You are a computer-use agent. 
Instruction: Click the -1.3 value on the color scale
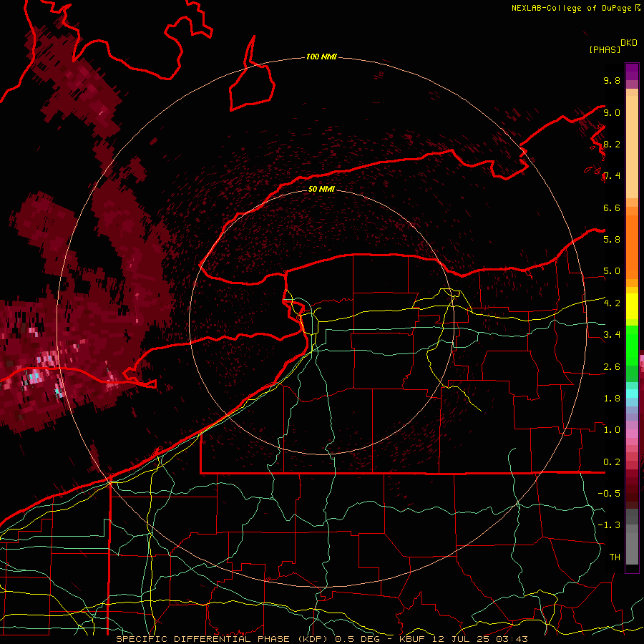coord(609,525)
